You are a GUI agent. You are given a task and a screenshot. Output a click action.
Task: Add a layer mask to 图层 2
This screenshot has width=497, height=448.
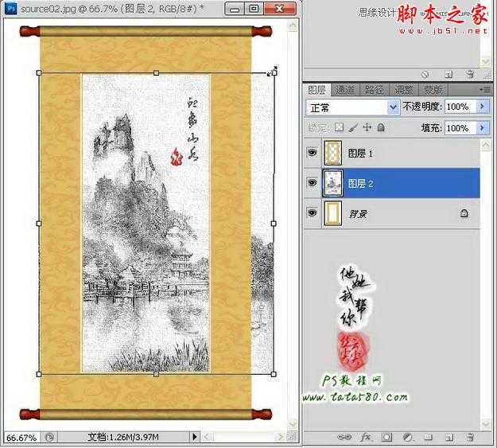[386, 438]
